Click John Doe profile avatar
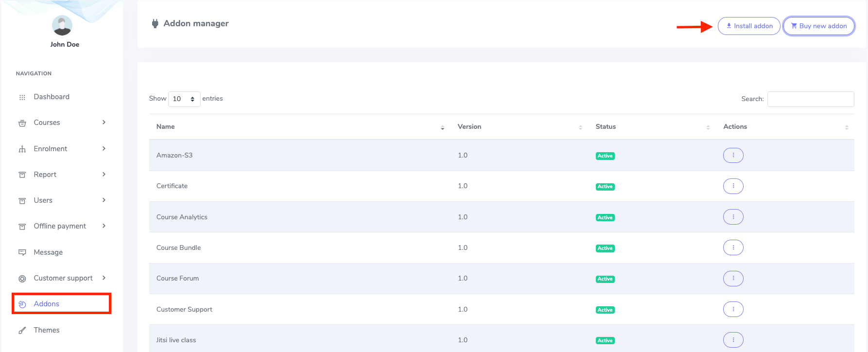 62,25
